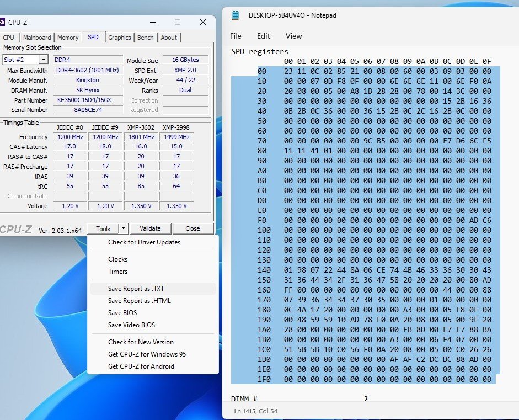Click the Tools button

point(103,228)
